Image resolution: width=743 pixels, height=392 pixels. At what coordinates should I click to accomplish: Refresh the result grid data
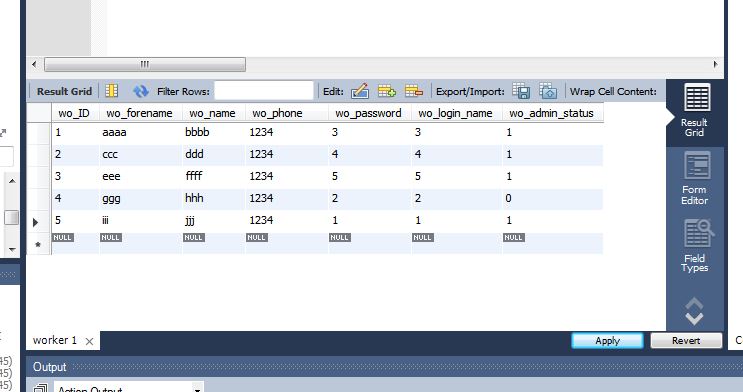141,91
